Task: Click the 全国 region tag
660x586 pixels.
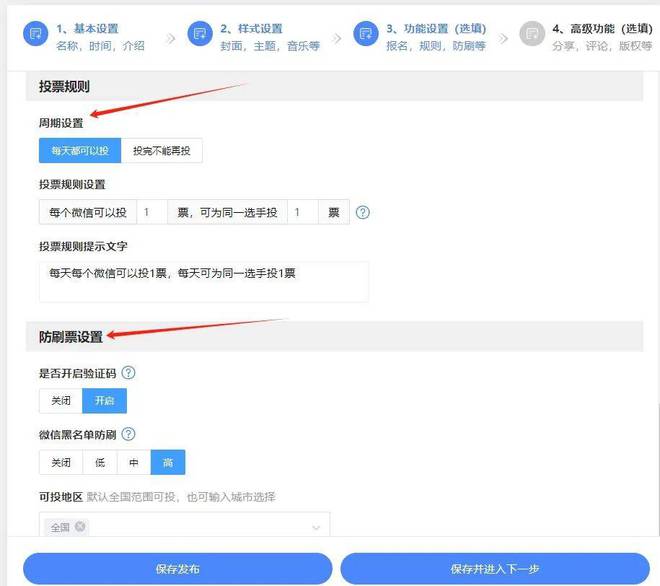Action: pos(67,527)
